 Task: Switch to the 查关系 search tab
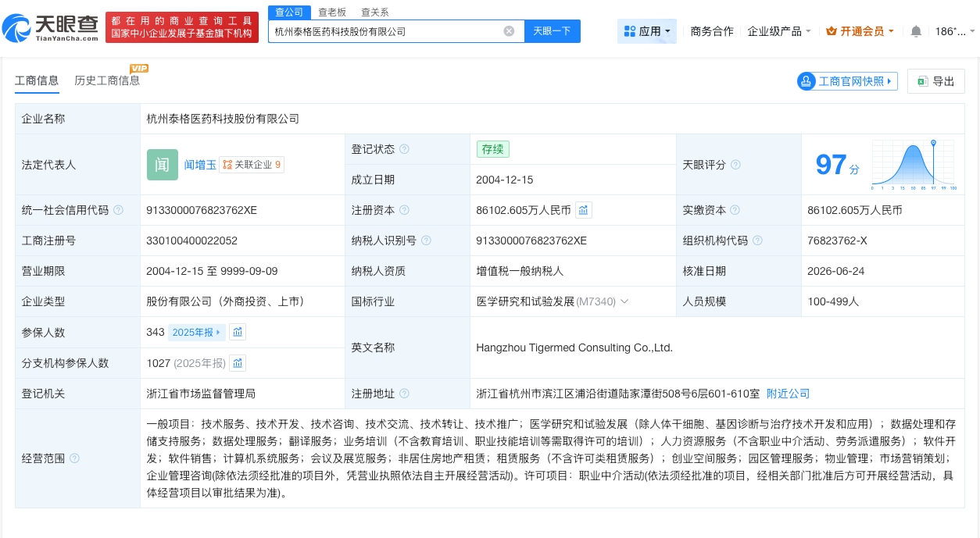click(374, 12)
